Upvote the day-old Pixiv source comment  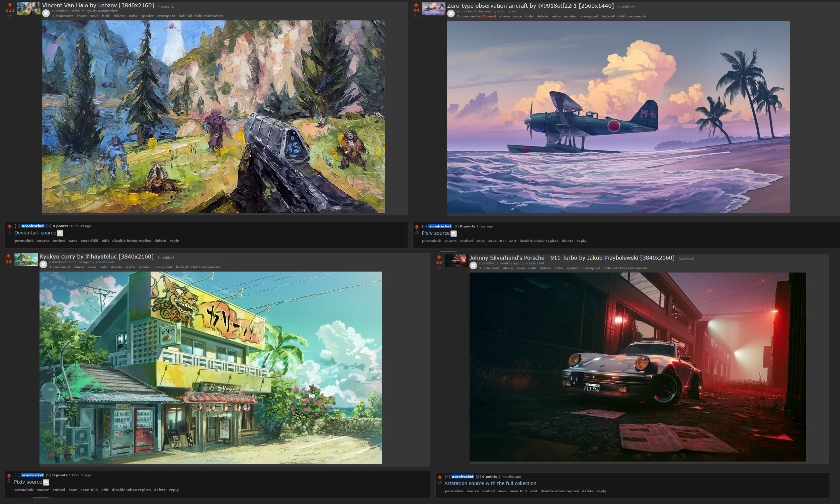pyautogui.click(x=417, y=227)
